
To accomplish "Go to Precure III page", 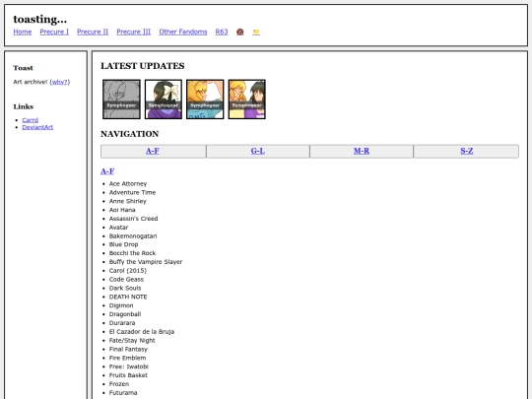I will pos(134,32).
